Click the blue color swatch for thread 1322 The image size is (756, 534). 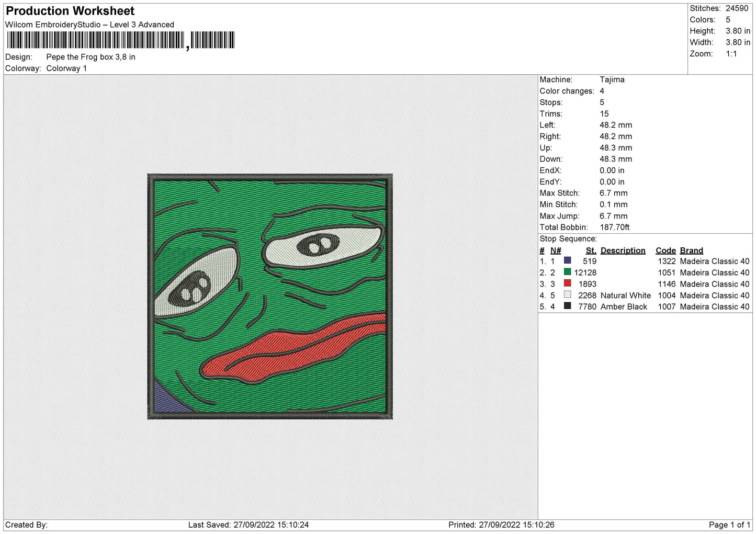click(x=567, y=260)
